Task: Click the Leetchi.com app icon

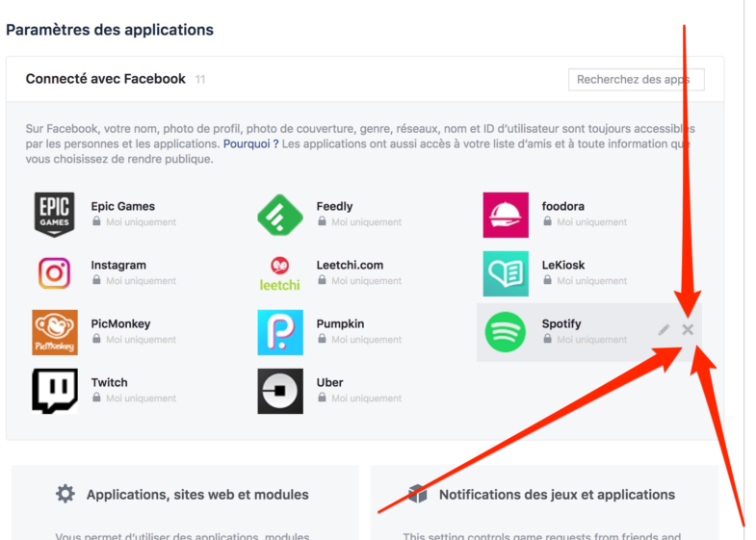Action: coord(280,273)
